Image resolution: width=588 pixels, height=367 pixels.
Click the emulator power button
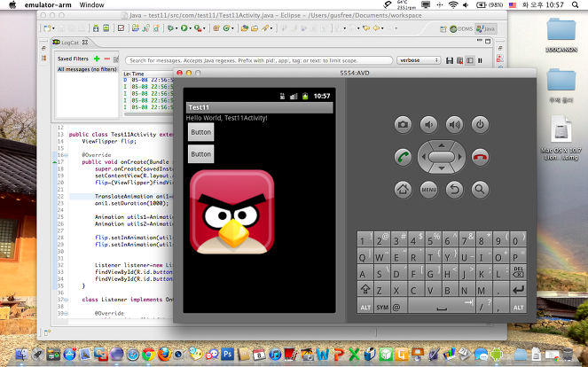pos(480,124)
